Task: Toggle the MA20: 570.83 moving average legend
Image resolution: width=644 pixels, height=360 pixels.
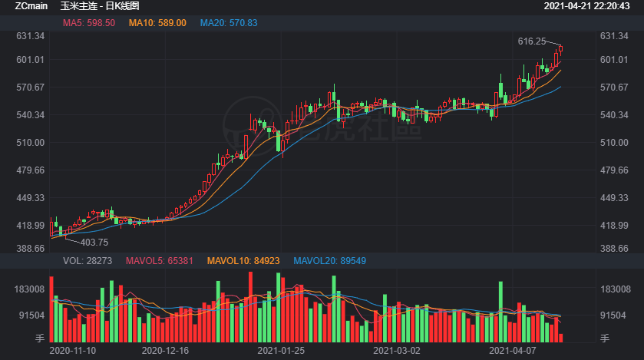Action: [x=229, y=23]
